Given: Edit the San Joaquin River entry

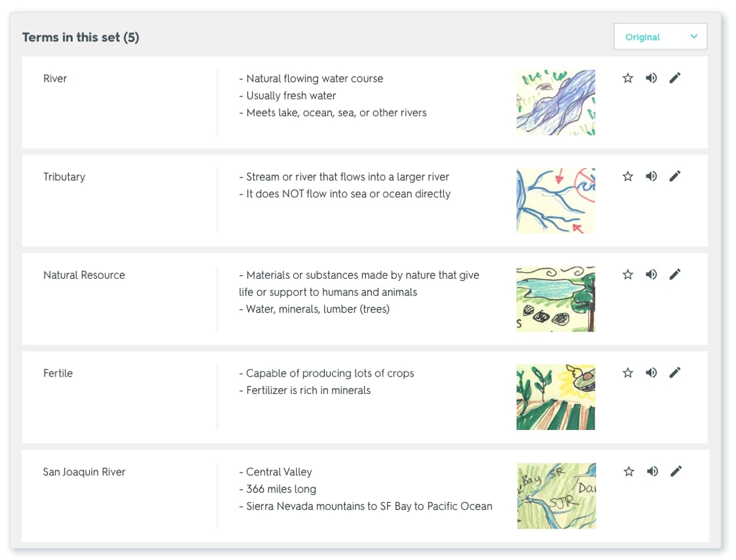Looking at the screenshot, I should point(675,471).
